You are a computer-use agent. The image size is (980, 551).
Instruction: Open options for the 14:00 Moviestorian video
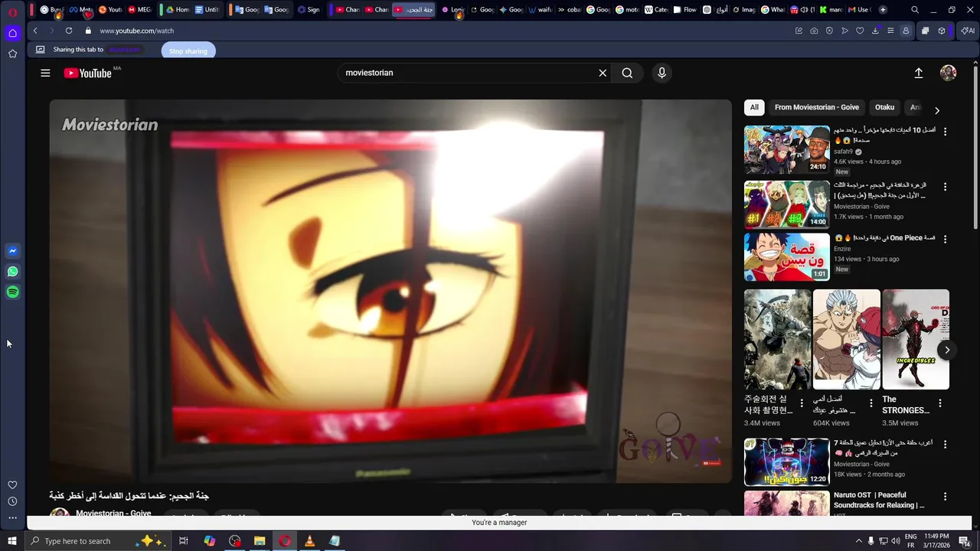tap(945, 187)
